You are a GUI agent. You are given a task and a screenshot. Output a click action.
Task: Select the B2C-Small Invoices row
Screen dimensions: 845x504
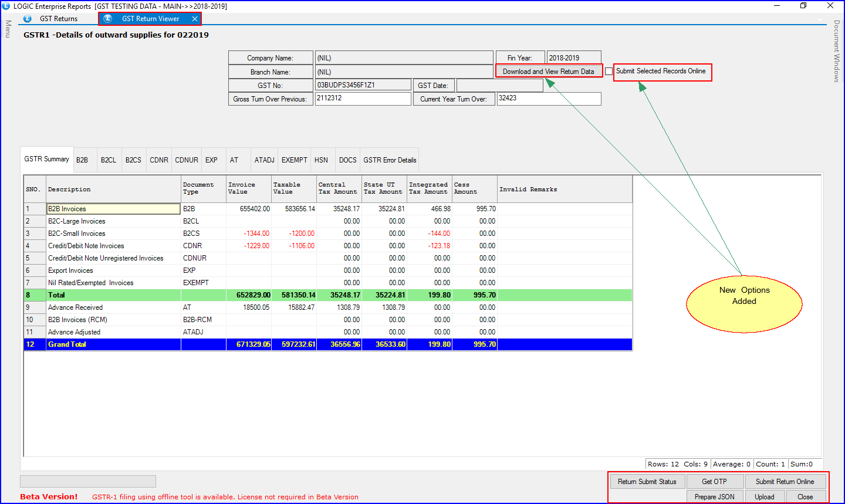[328, 234]
